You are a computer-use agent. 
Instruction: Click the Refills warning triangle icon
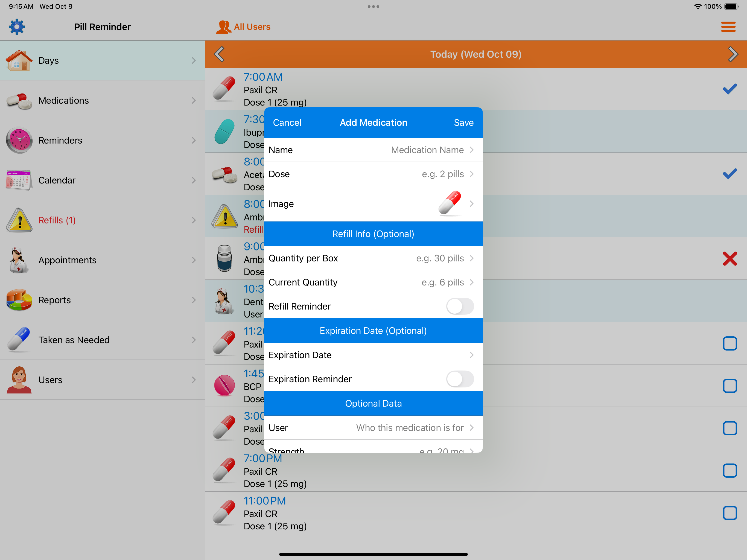19,220
